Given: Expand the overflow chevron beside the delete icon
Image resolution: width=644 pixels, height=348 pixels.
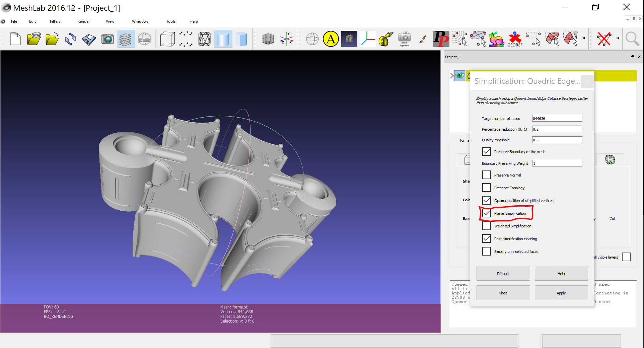Looking at the screenshot, I should coord(618,38).
